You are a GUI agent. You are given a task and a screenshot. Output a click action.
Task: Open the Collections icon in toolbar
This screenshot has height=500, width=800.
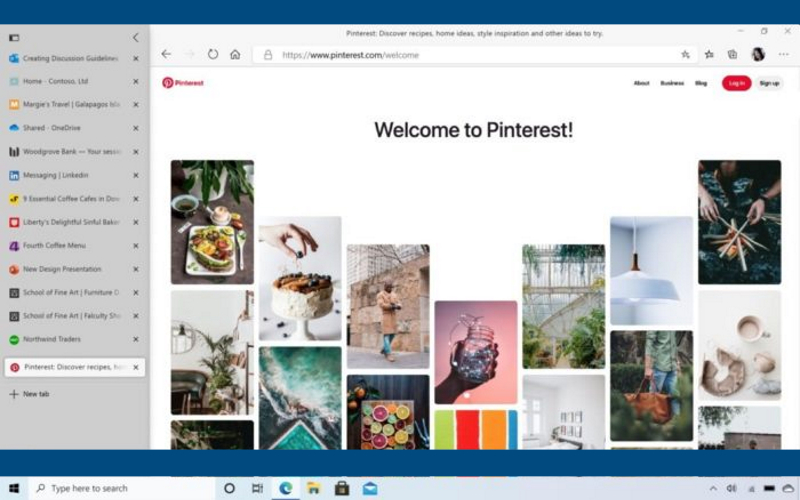pos(733,55)
